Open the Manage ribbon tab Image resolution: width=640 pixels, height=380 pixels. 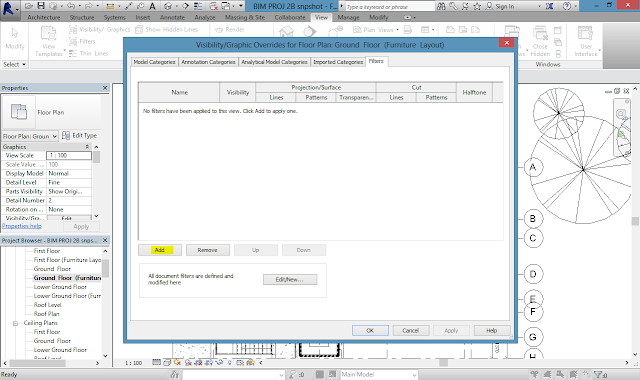coord(348,18)
